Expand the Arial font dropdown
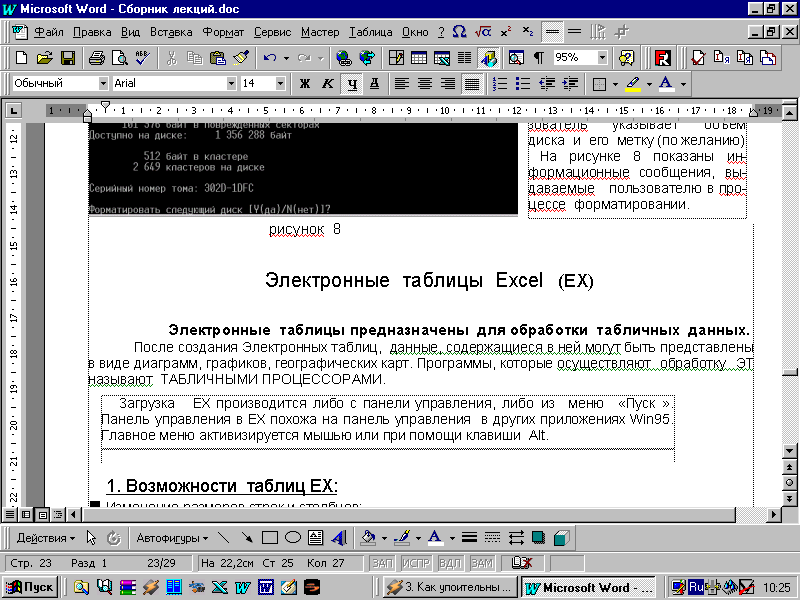This screenshot has height=600, width=800. click(232, 83)
